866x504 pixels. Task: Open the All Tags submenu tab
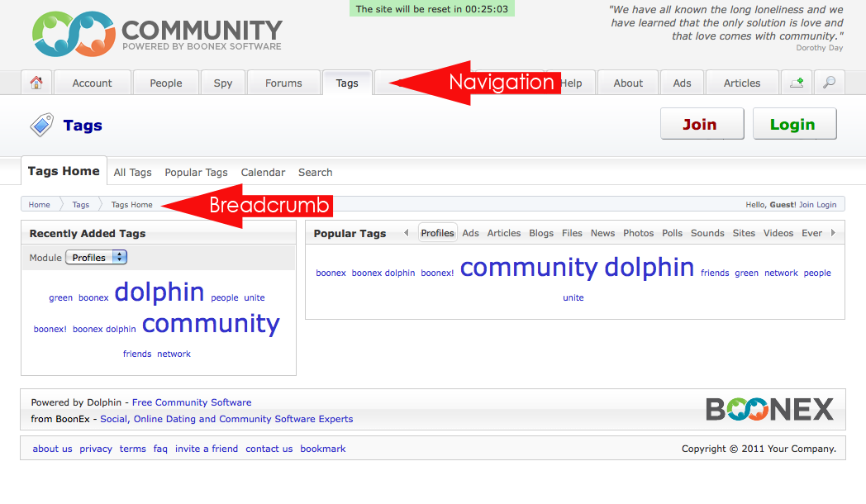coord(132,173)
